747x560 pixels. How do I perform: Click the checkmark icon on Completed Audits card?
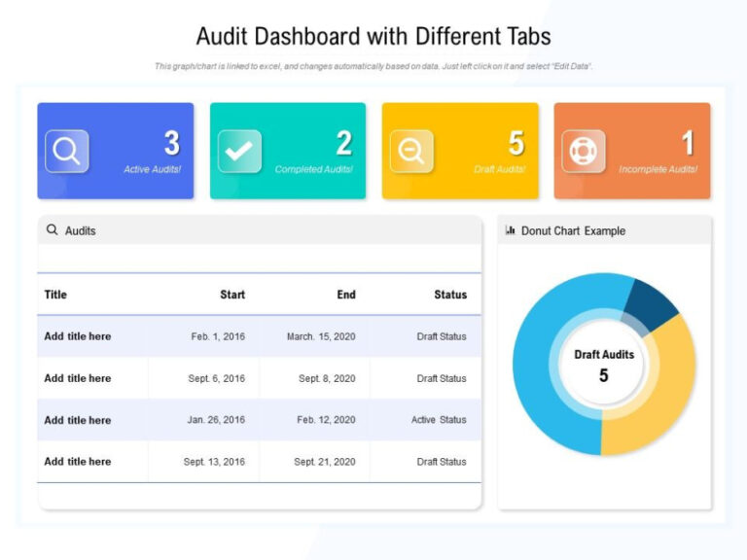click(x=239, y=152)
